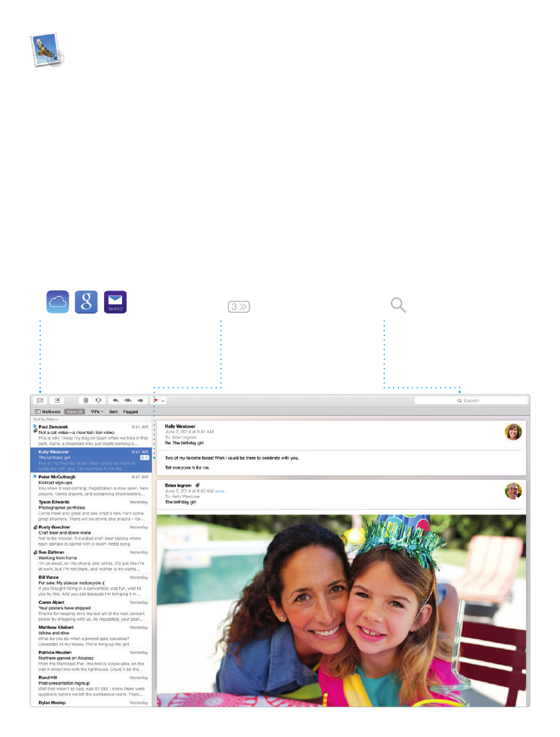Click the unread blue dot on Paul Zemanek
Image resolution: width=560 pixels, height=737 pixels.
click(35, 426)
